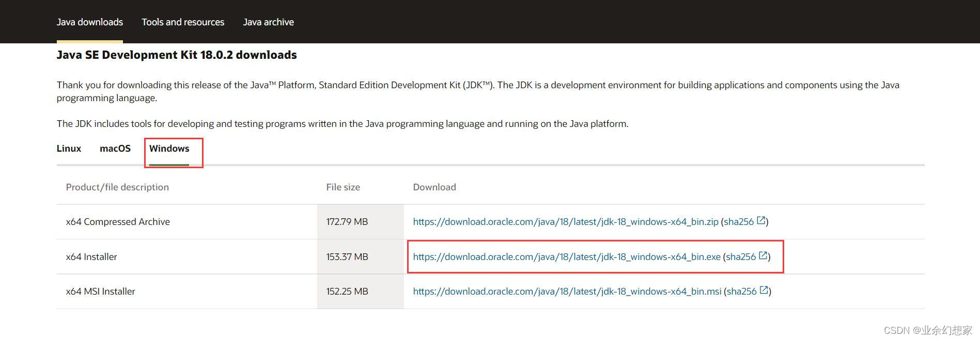This screenshot has height=340, width=980.
Task: Select the Linux platform tab
Action: click(69, 149)
